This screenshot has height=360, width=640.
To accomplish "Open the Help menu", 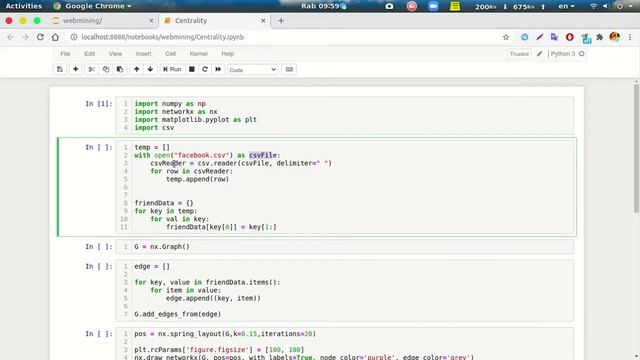I will pyautogui.click(x=227, y=54).
